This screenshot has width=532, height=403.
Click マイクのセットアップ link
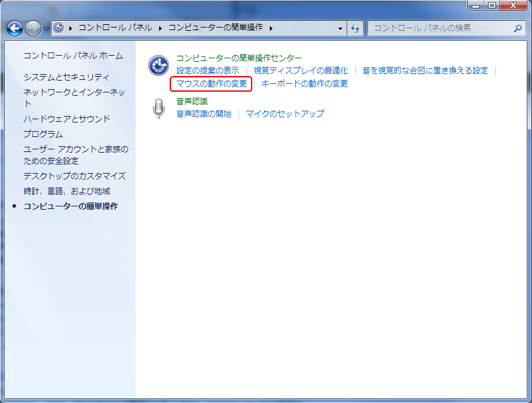pos(284,113)
